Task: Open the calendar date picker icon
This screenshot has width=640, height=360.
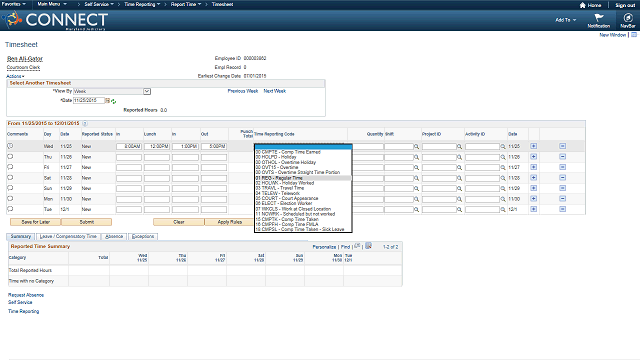Action: click(x=108, y=100)
